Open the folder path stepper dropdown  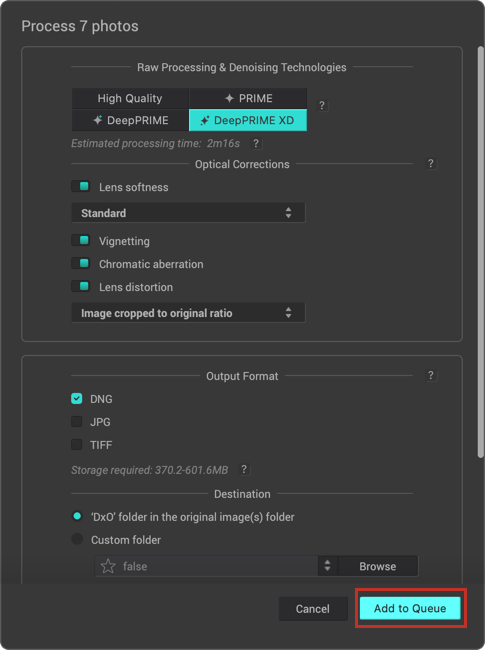point(327,566)
